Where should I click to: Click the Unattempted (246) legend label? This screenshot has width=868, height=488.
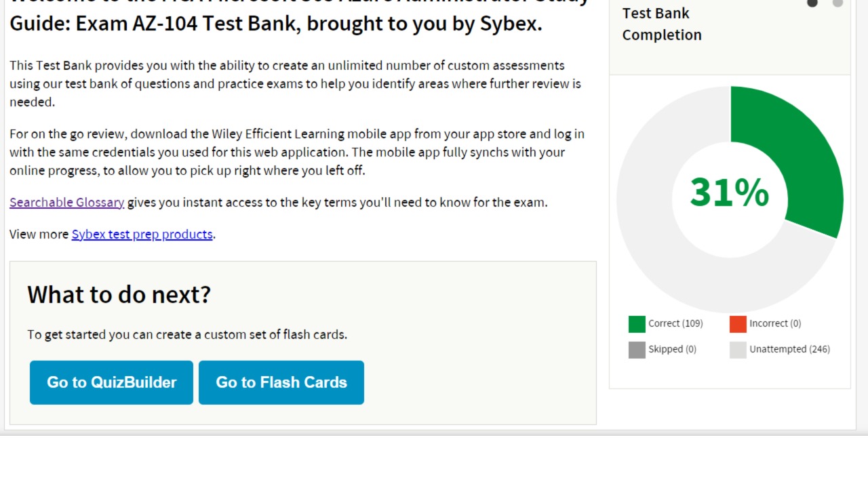coord(789,349)
